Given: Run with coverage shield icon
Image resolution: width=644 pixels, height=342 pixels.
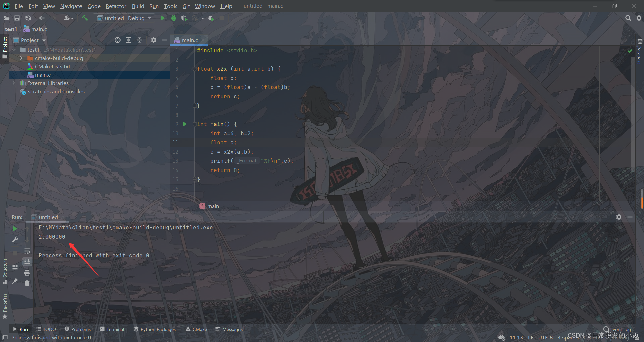Looking at the screenshot, I should point(184,18).
